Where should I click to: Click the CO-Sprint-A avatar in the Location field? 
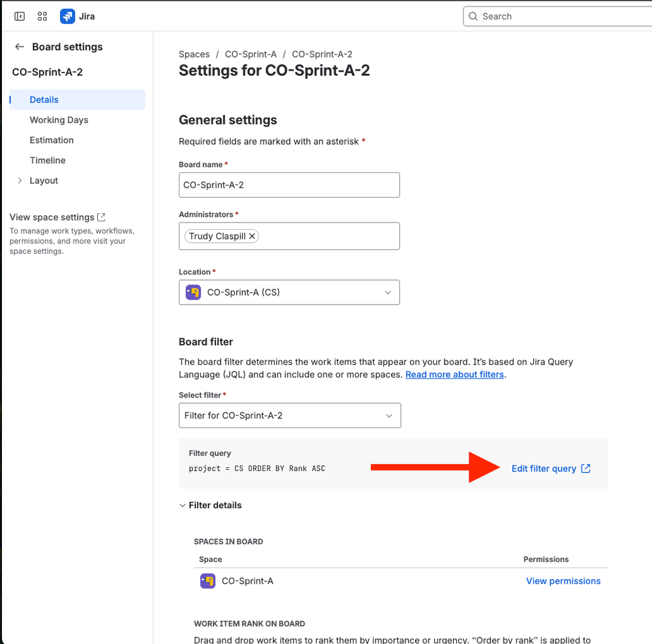click(x=192, y=292)
